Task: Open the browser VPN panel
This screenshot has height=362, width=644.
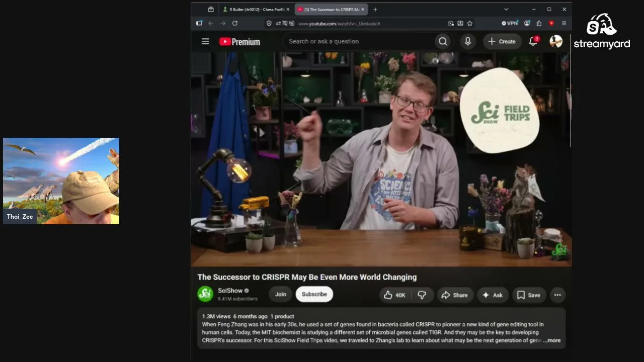Action: coord(510,23)
